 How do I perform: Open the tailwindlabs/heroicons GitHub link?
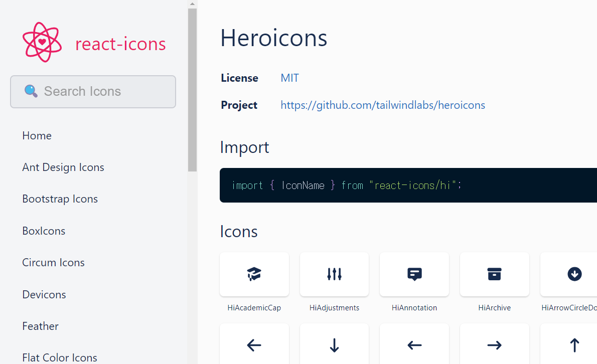point(383,105)
